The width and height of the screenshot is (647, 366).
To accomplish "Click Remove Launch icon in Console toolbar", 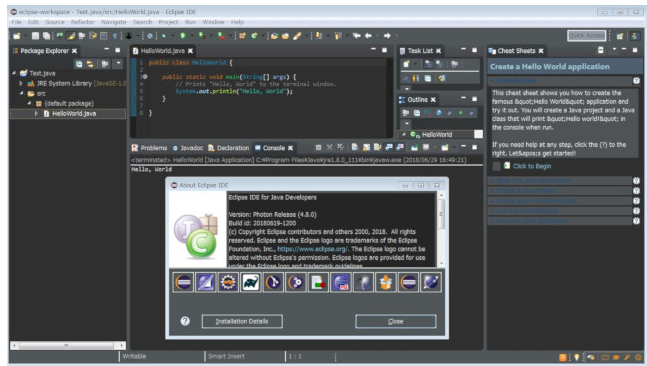I will [x=329, y=147].
